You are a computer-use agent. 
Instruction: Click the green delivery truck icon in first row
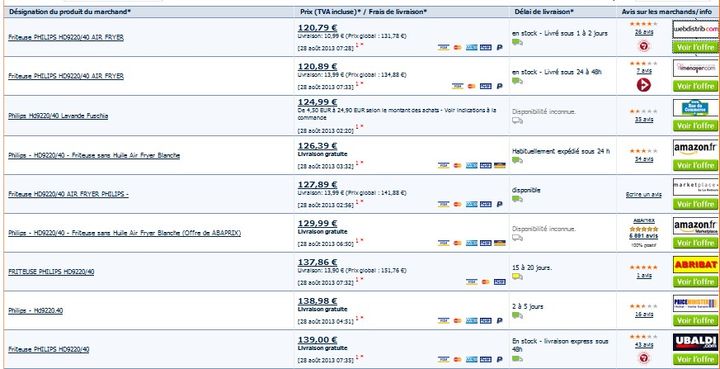click(517, 42)
